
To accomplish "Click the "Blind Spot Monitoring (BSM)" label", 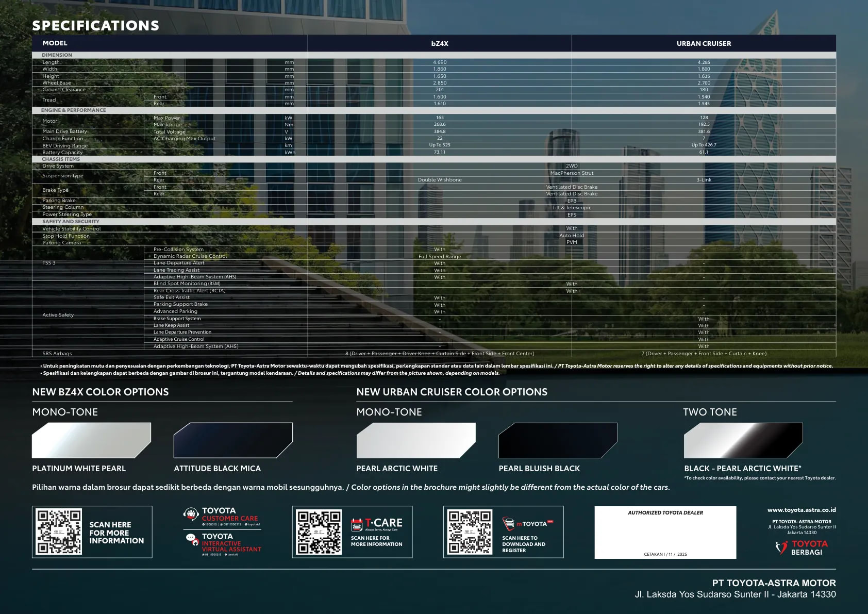I will click(187, 284).
